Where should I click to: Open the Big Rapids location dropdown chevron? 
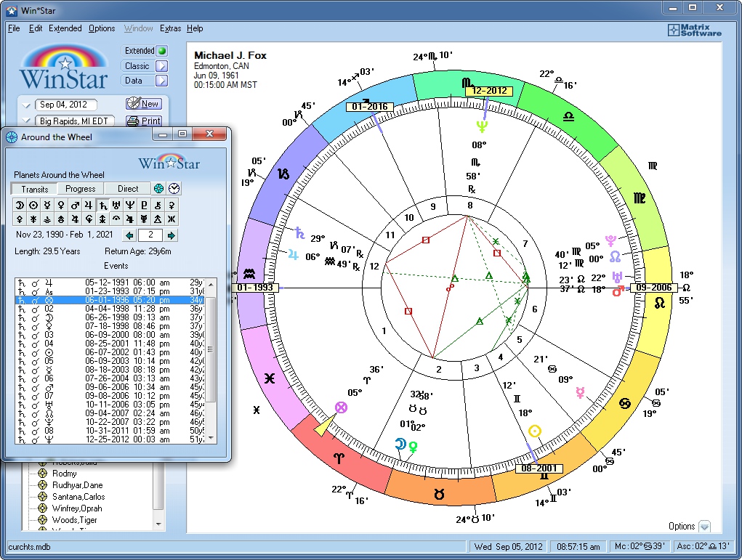click(x=26, y=121)
